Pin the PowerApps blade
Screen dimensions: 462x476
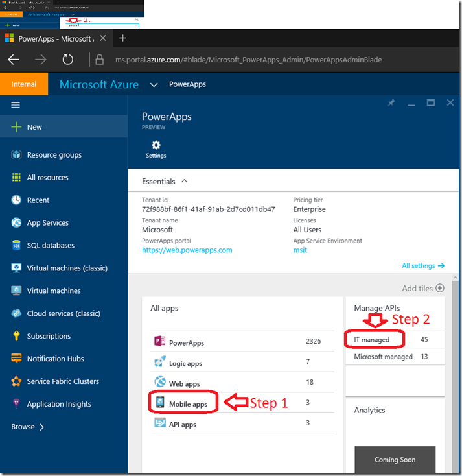click(391, 103)
